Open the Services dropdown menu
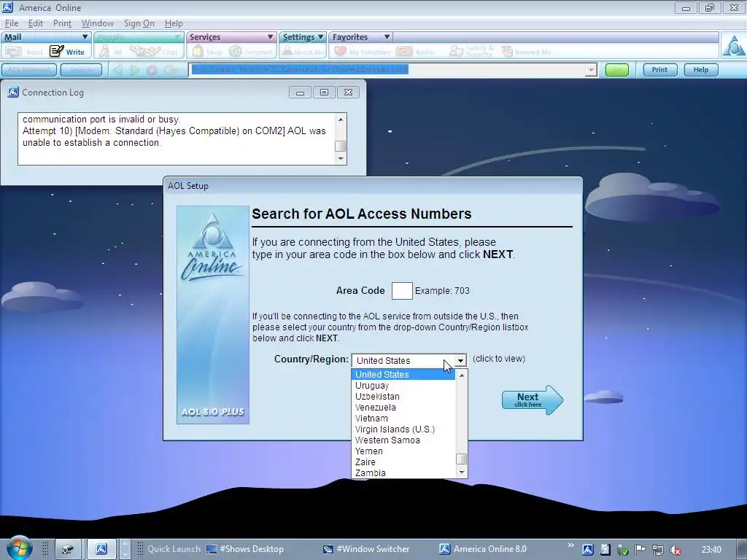The height and width of the screenshot is (560, 747). click(x=270, y=36)
